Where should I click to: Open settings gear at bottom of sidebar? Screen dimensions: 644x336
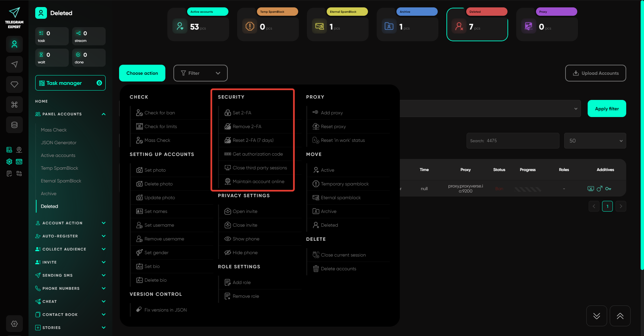click(14, 324)
